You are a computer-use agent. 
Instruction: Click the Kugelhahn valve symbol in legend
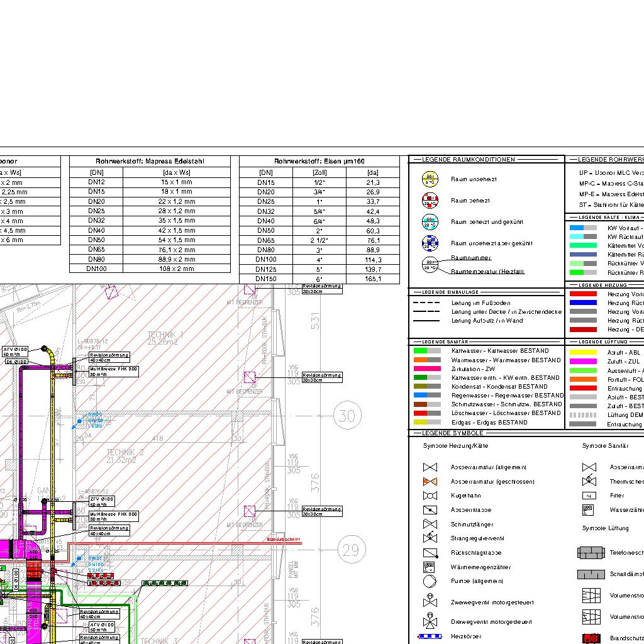430,496
